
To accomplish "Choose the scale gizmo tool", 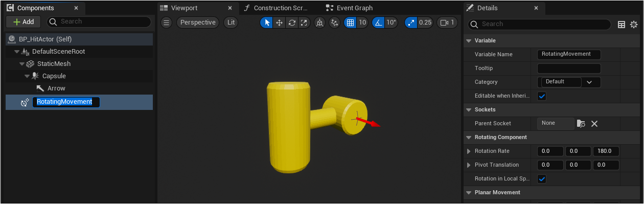I will [x=304, y=22].
